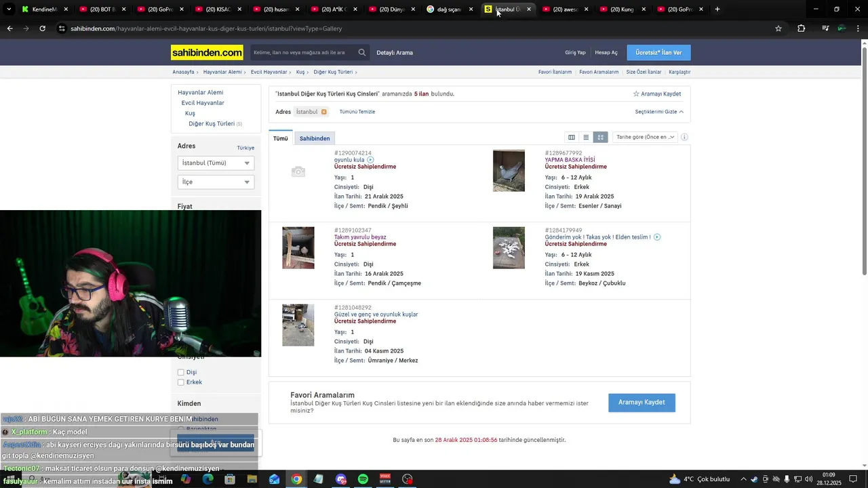Image resolution: width=868 pixels, height=488 pixels.
Task: Click thumbnail of Ümraniye / Merkez listing
Action: pos(298,325)
